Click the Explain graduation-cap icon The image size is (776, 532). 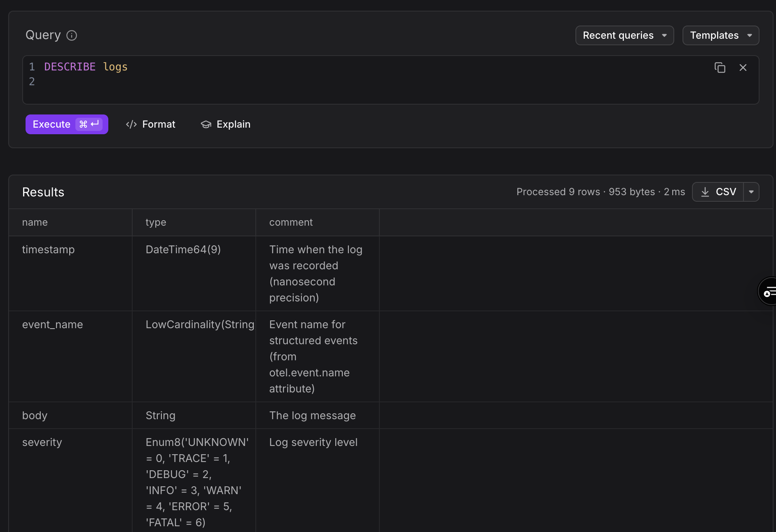206,124
